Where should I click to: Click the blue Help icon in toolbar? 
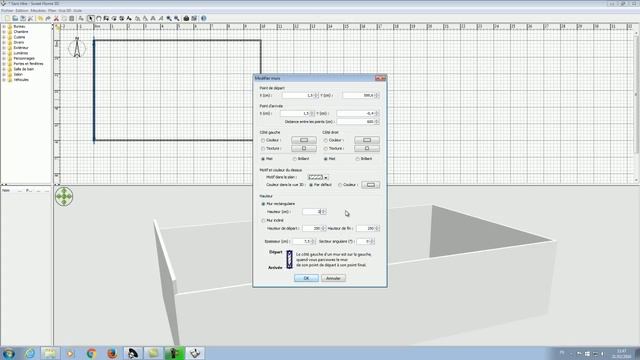click(204, 18)
